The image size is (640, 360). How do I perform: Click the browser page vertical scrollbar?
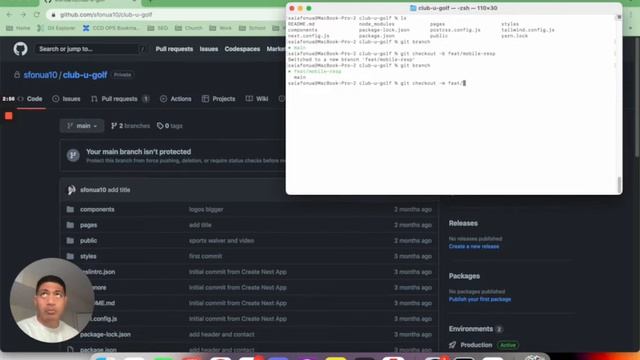point(637,98)
